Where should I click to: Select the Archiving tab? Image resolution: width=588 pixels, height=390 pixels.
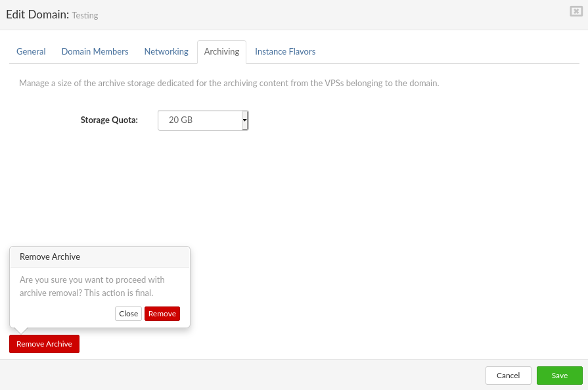tap(221, 51)
